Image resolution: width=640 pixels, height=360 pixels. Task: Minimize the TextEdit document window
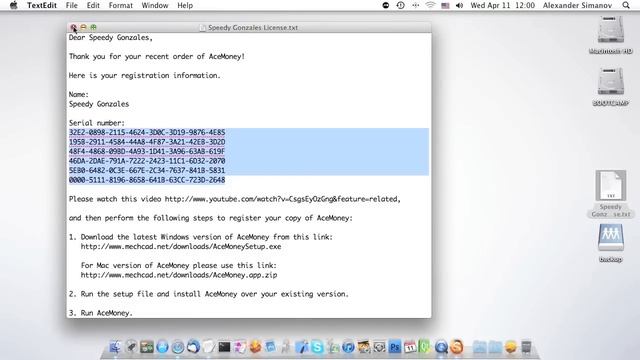[x=83, y=27]
